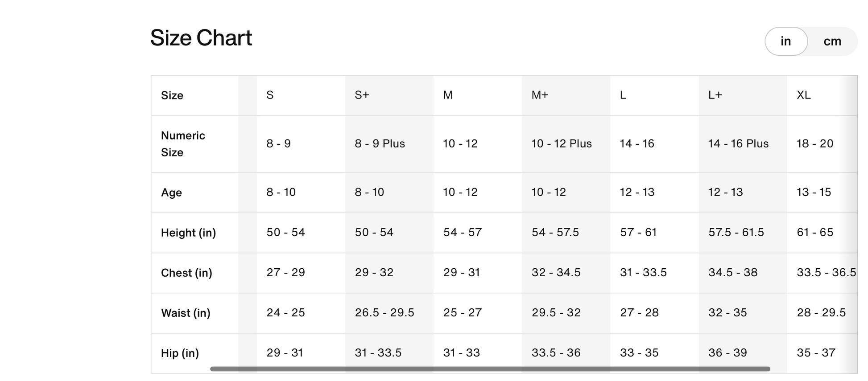The height and width of the screenshot is (381, 868).
Task: Select the XL size column header
Action: [x=804, y=95]
